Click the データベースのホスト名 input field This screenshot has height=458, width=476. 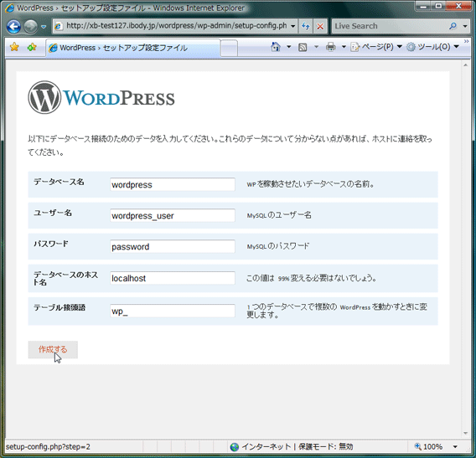tap(173, 278)
